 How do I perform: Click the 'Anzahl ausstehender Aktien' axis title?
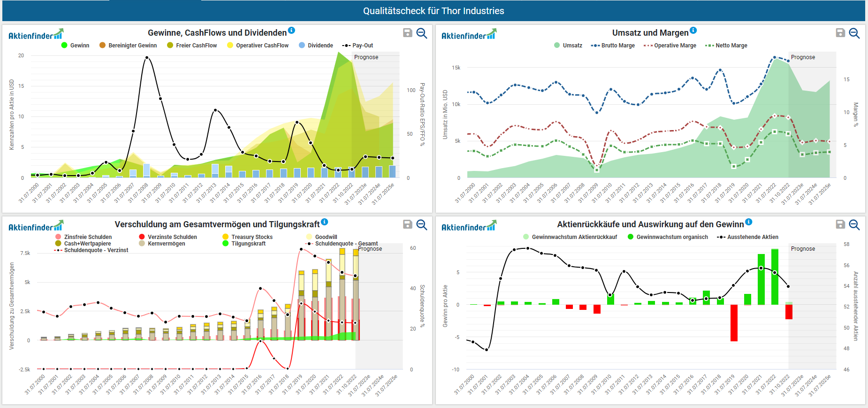coord(856,306)
